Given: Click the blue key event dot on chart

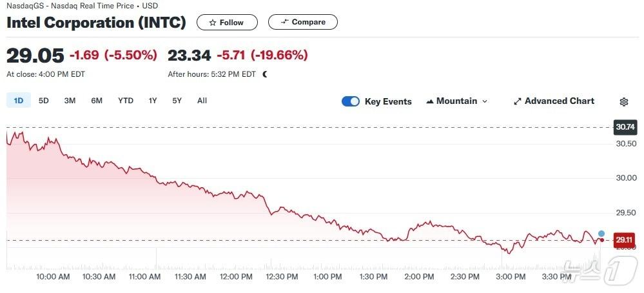Looking at the screenshot, I should tap(601, 233).
